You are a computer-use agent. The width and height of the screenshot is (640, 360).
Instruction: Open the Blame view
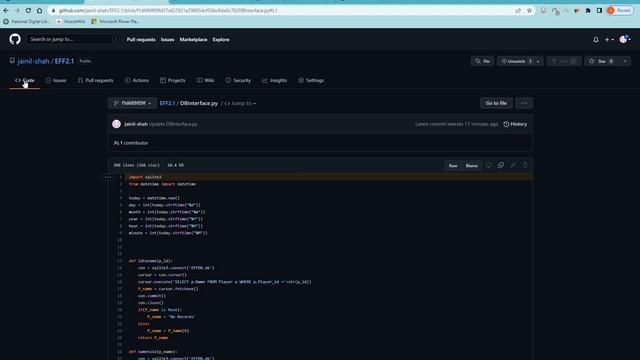[x=471, y=165]
